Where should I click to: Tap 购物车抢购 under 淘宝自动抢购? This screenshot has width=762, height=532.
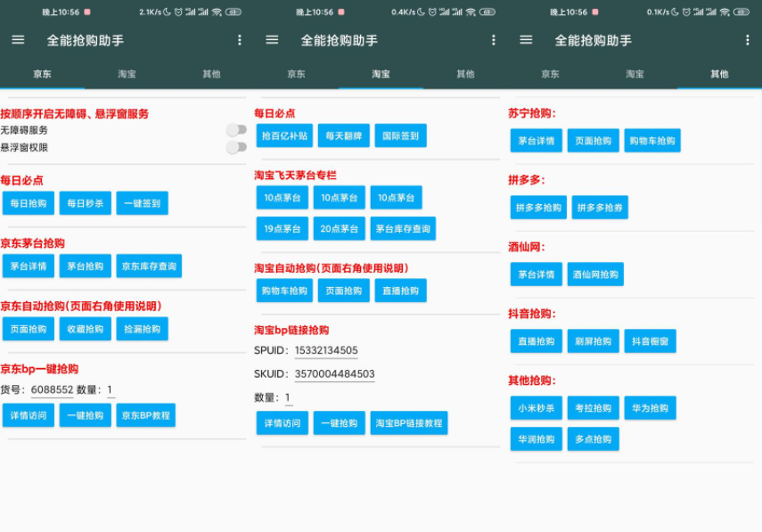[x=284, y=291]
